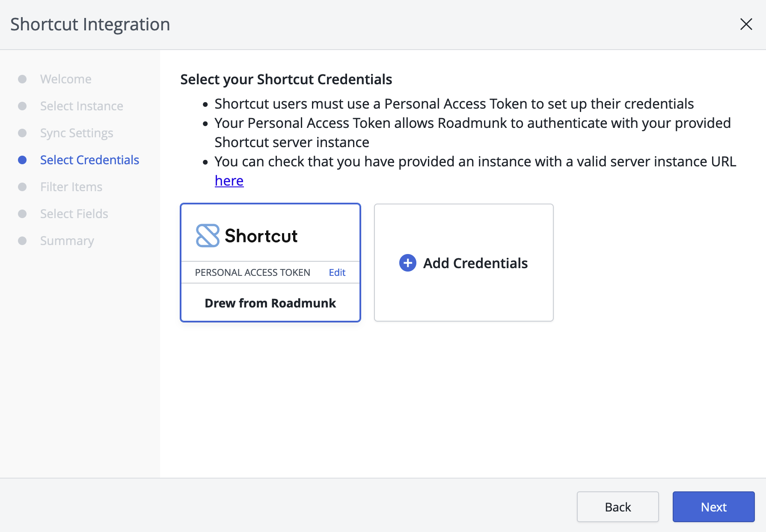Edit the Personal Access Token
The height and width of the screenshot is (532, 766).
[337, 272]
